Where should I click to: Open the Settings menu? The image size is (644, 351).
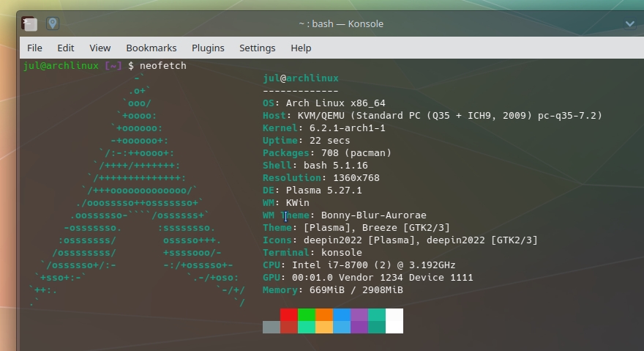[257, 48]
